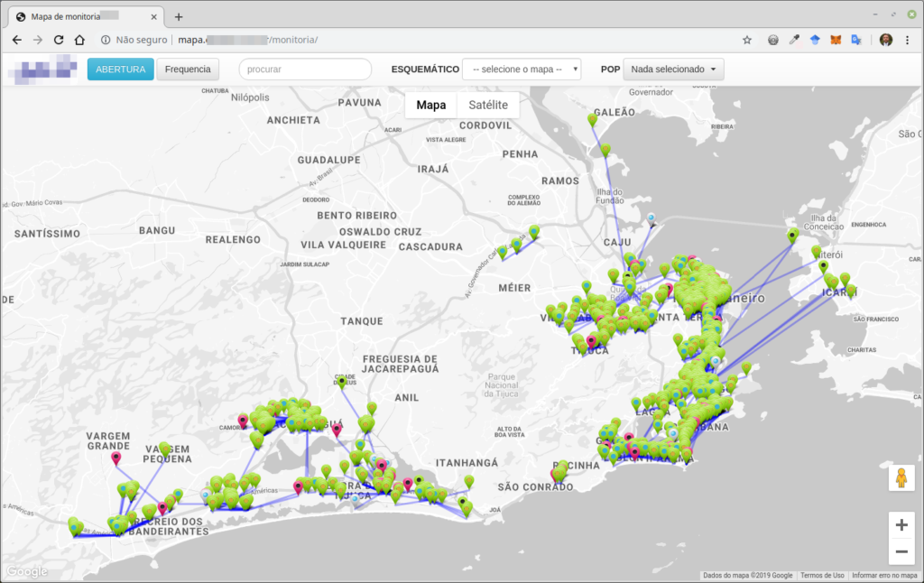Activate the eyedropper color picker extension
The width and height of the screenshot is (924, 583).
point(794,40)
